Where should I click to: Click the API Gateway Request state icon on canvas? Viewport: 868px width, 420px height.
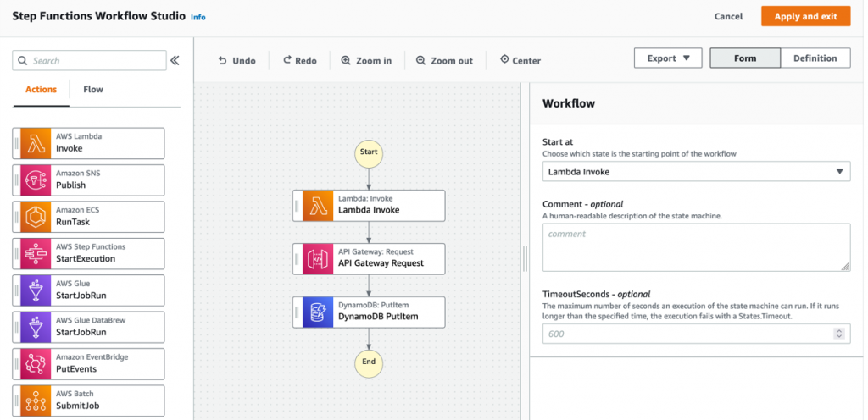click(x=318, y=258)
